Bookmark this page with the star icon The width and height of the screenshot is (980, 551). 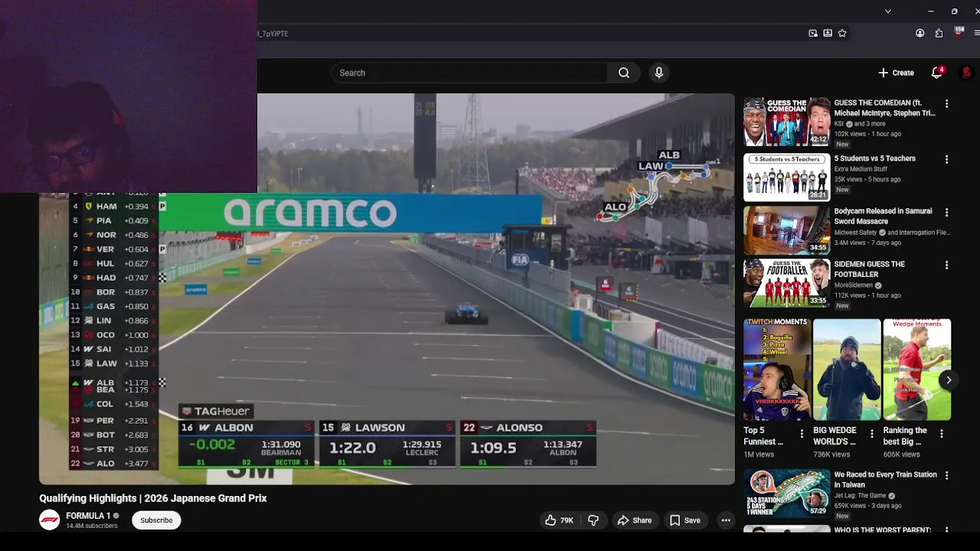(842, 33)
